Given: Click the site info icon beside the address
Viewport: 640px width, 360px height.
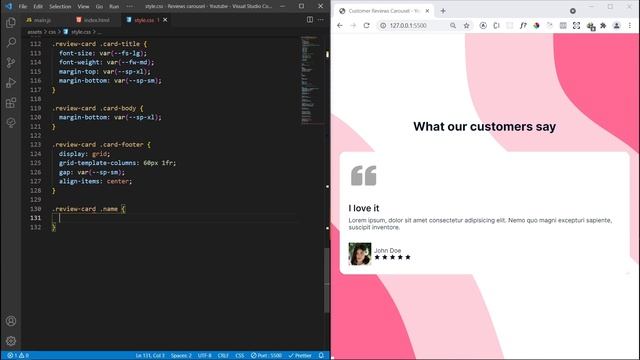Looking at the screenshot, I should click(x=383, y=25).
